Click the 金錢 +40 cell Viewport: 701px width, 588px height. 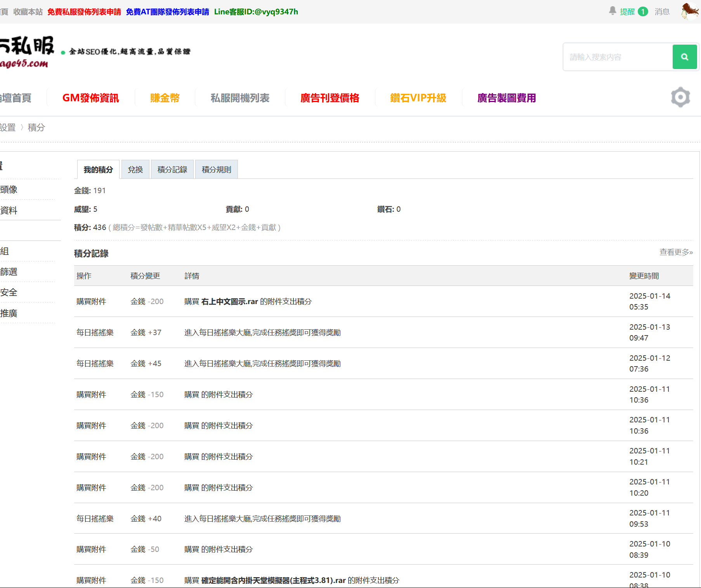tap(146, 519)
